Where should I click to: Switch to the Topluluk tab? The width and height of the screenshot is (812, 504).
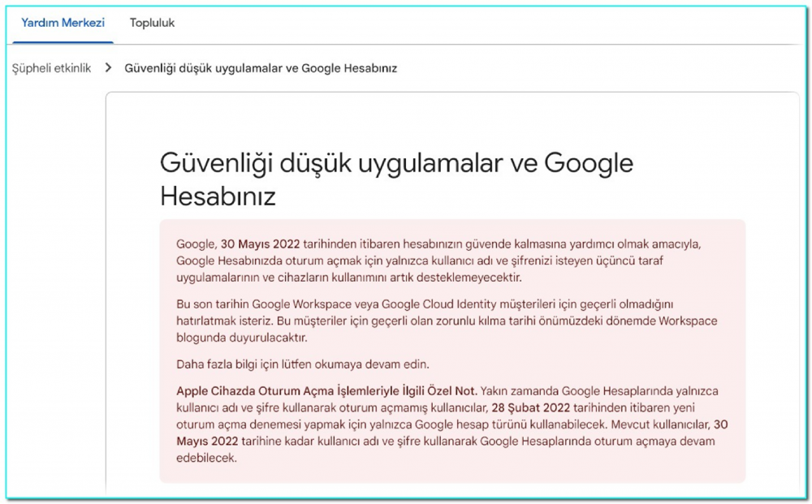(x=152, y=23)
